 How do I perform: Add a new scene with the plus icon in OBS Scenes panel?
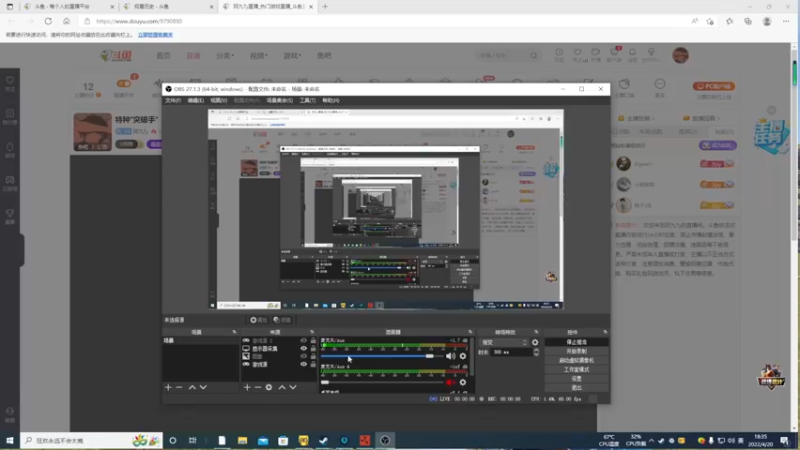(168, 387)
